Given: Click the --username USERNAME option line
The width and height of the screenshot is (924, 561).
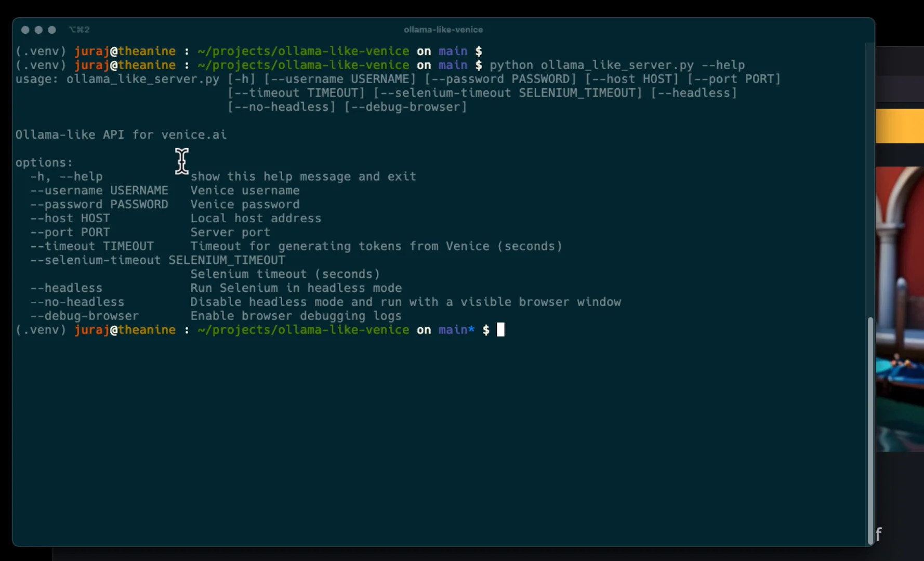Looking at the screenshot, I should click(x=99, y=191).
